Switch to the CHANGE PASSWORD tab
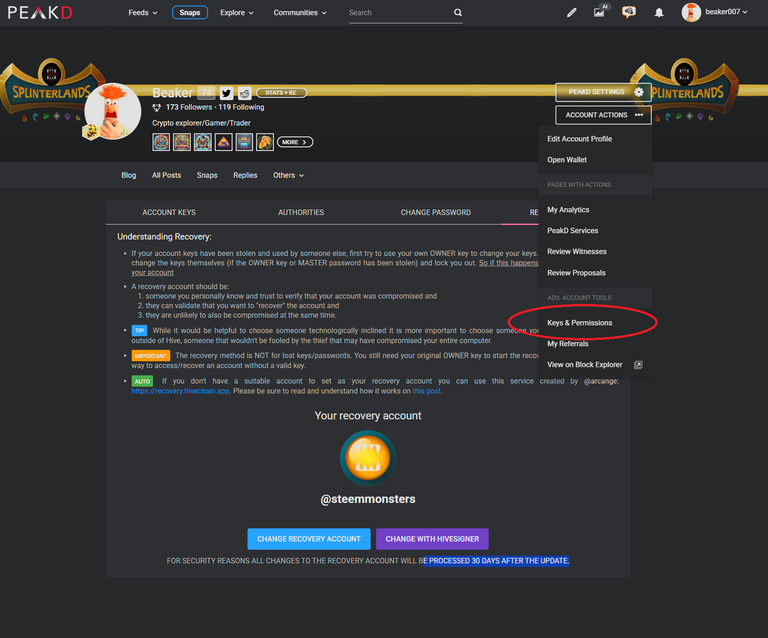Viewport: 768px width, 638px height. (436, 213)
